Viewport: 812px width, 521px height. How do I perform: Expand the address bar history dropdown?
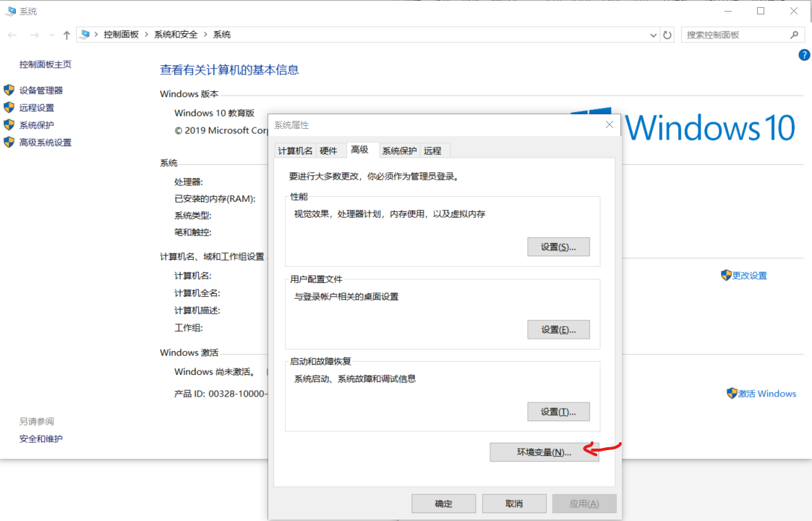pos(653,35)
